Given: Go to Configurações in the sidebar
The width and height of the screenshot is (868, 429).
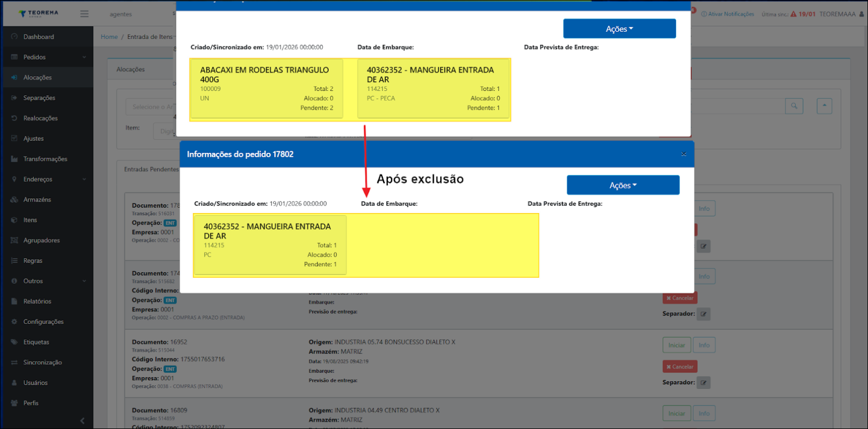Looking at the screenshot, I should click(x=43, y=322).
